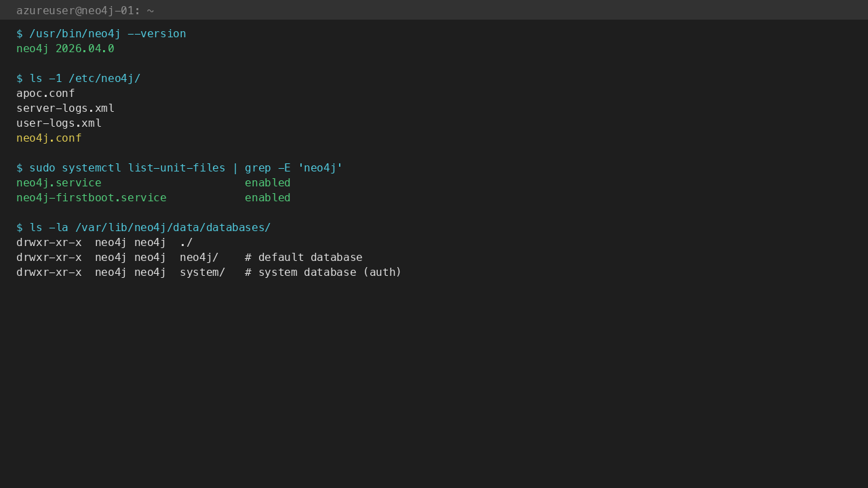Click the neo4j-firstboot.service unit name
Image resolution: width=868 pixels, height=488 pixels.
tap(92, 198)
